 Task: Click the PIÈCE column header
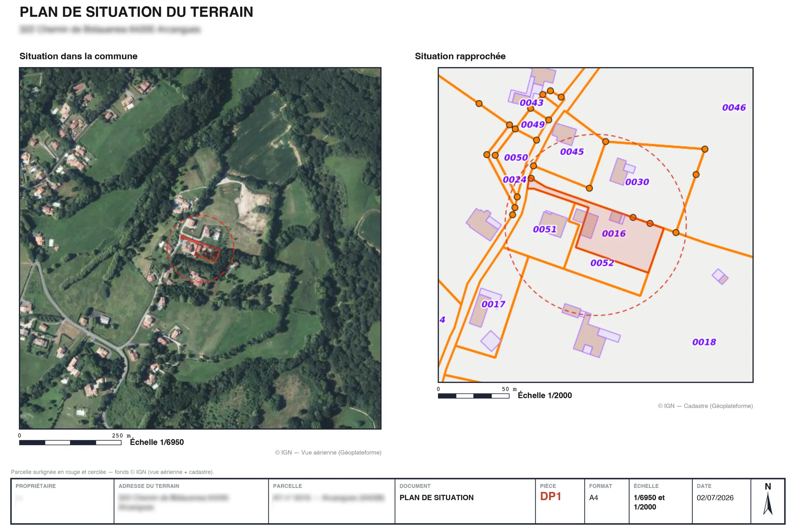[548, 486]
